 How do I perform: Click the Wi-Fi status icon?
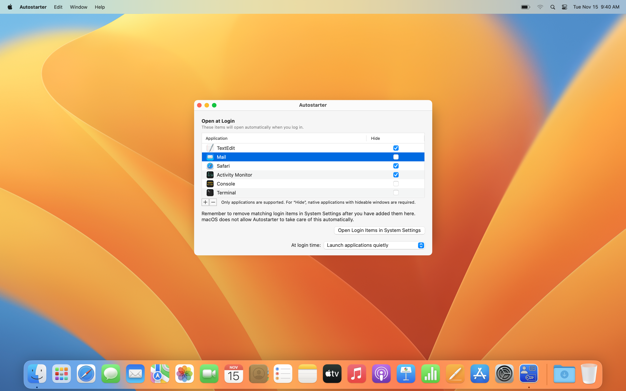(540, 7)
